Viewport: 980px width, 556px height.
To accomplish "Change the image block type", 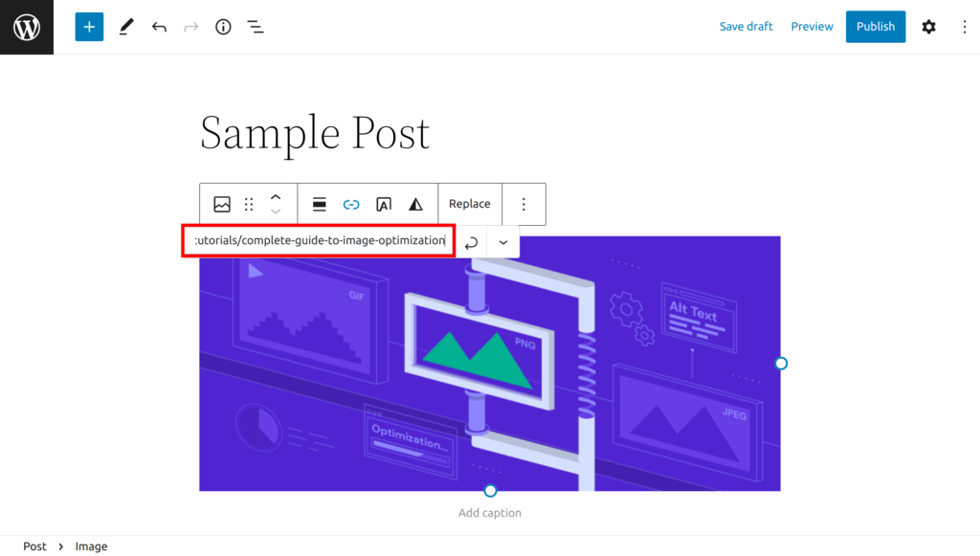I will (x=221, y=204).
